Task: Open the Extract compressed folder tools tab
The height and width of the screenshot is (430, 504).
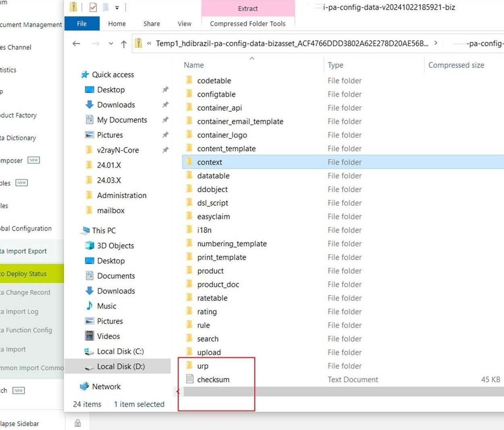Action: (248, 8)
